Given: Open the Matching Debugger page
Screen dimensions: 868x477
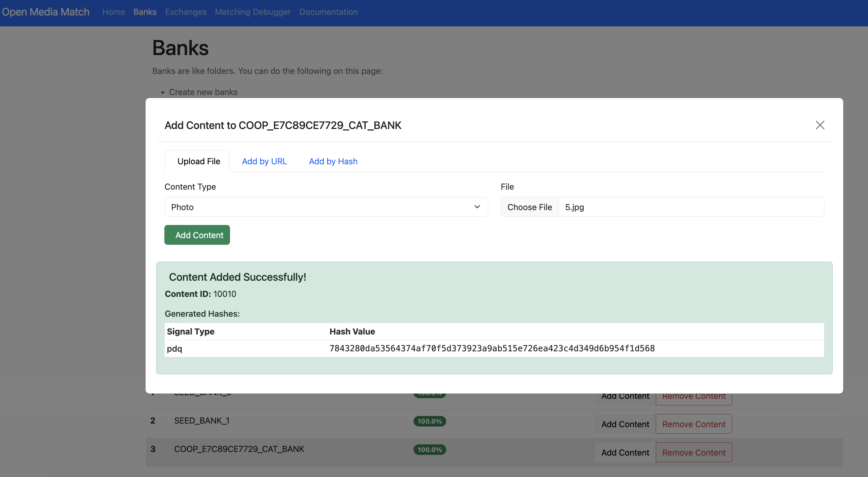Looking at the screenshot, I should pos(252,12).
